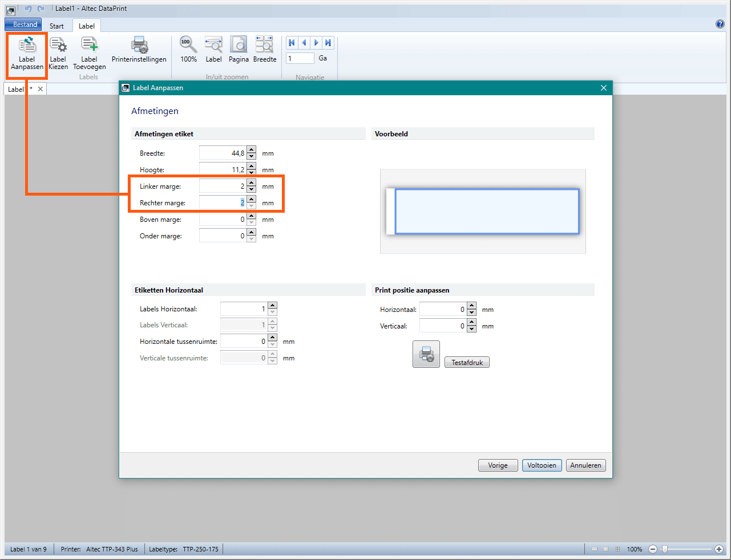The height and width of the screenshot is (560, 731).
Task: Increase Boven marge with up arrow
Action: (x=252, y=216)
